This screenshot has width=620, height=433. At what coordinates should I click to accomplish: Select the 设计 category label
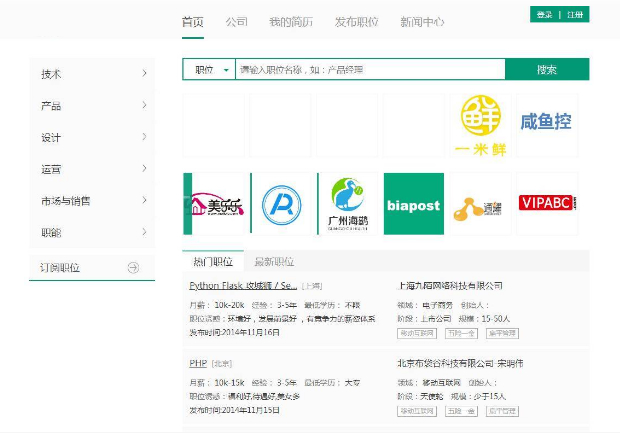click(51, 138)
